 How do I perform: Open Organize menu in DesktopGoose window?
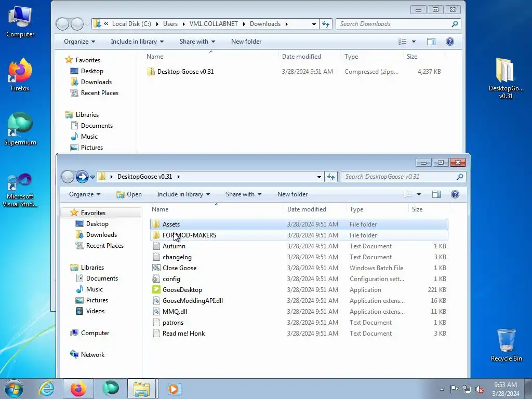tap(85, 194)
